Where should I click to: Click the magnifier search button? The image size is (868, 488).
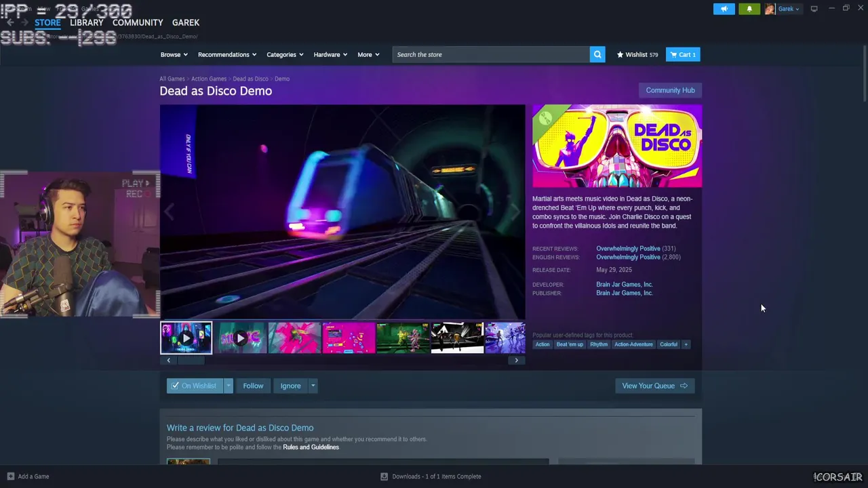pos(597,55)
